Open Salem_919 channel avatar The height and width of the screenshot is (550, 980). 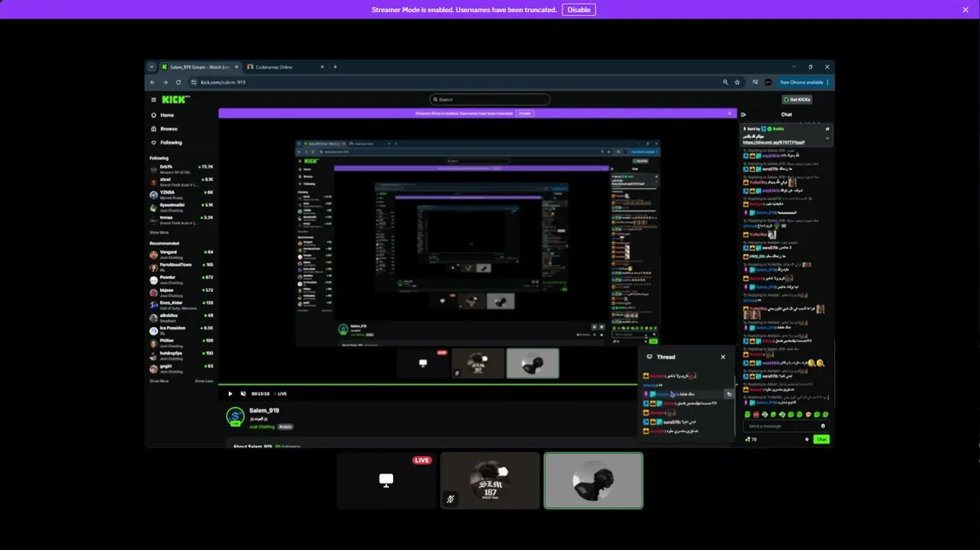(235, 416)
